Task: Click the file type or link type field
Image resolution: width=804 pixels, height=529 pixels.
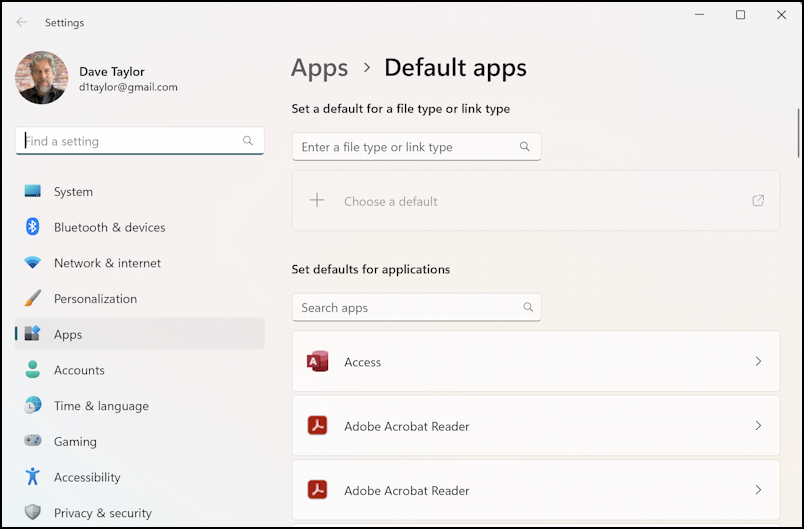Action: pos(416,147)
